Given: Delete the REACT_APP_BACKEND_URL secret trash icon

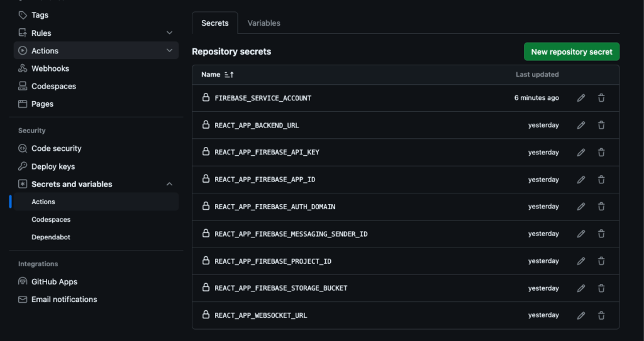Looking at the screenshot, I should click(x=601, y=125).
